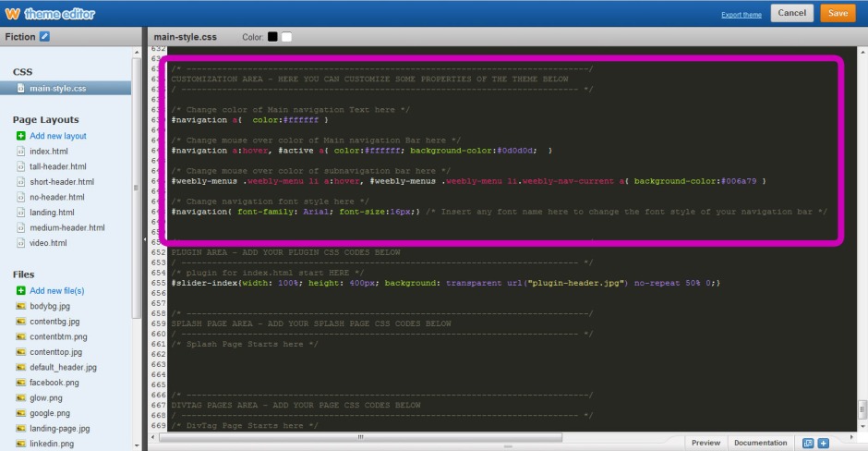This screenshot has height=451, width=868.
Task: Click the Cancel button
Action: pyautogui.click(x=792, y=14)
